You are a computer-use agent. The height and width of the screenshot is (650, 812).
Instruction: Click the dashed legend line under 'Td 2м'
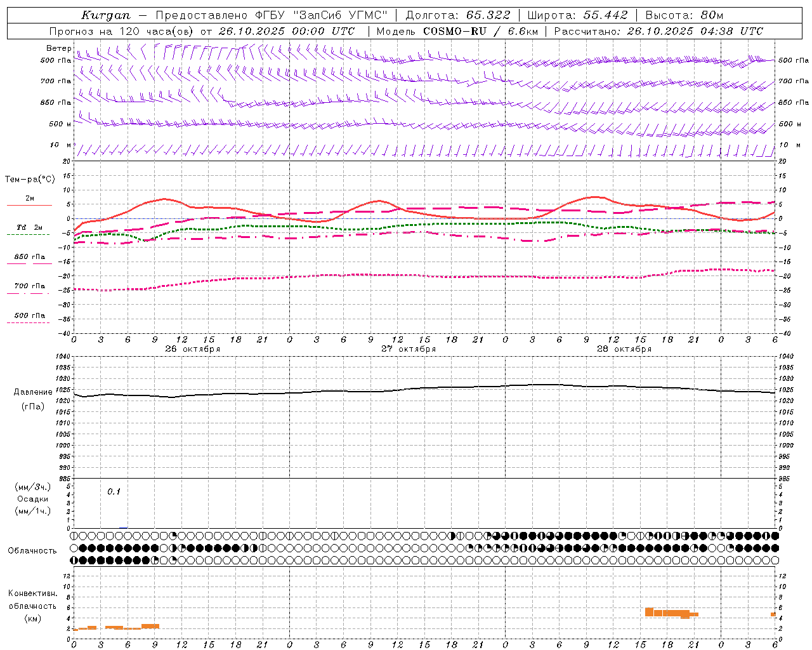point(29,234)
